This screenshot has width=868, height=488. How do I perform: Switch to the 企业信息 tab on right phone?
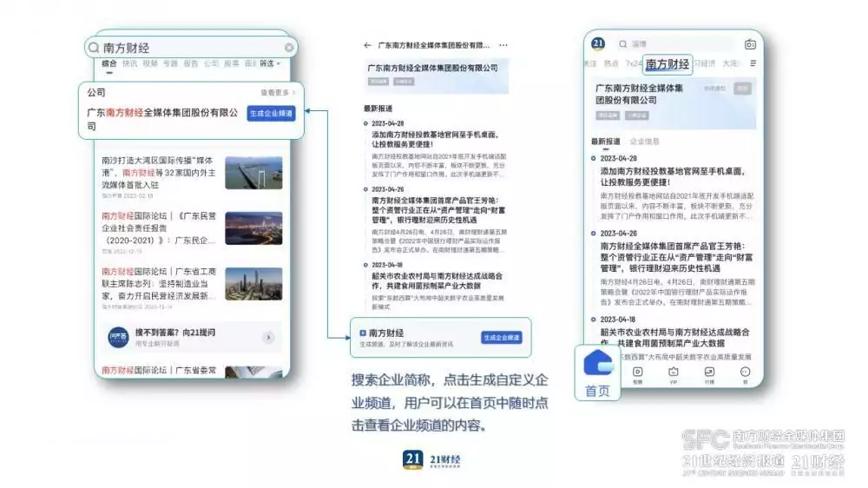tap(644, 142)
